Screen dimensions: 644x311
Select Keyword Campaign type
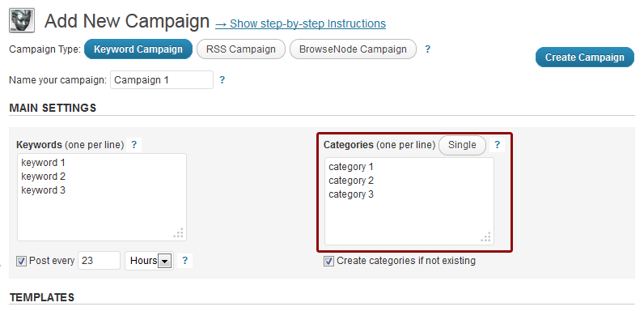tap(138, 49)
